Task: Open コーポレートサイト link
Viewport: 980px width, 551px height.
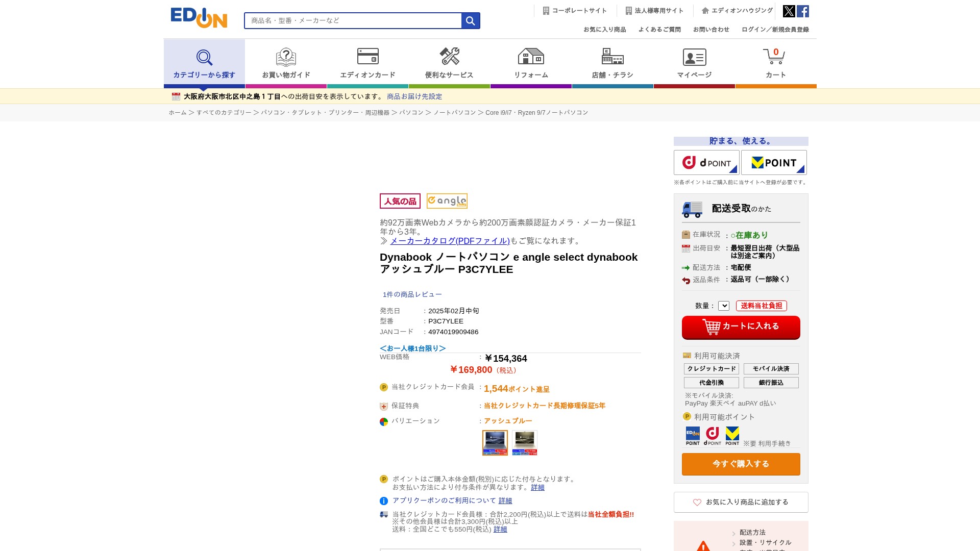Action: (575, 11)
